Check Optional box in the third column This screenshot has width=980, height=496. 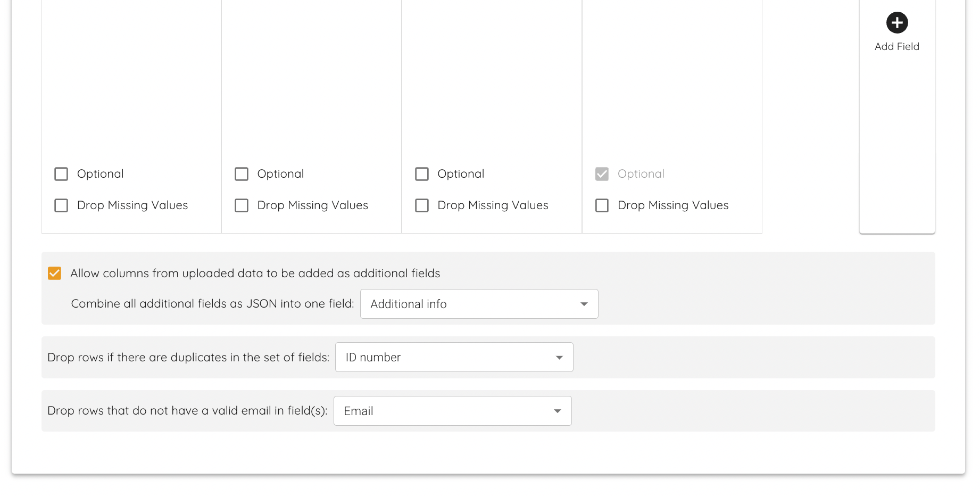(x=422, y=174)
